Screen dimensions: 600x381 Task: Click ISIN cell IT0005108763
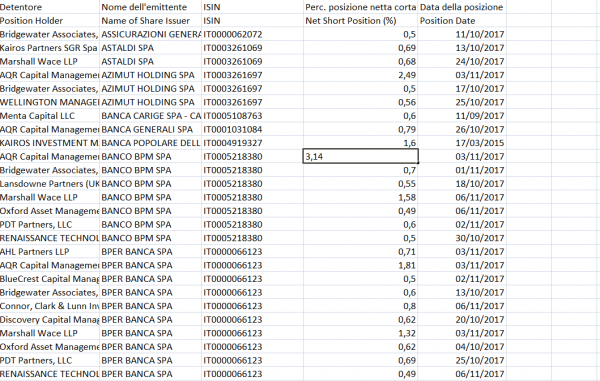(x=253, y=116)
